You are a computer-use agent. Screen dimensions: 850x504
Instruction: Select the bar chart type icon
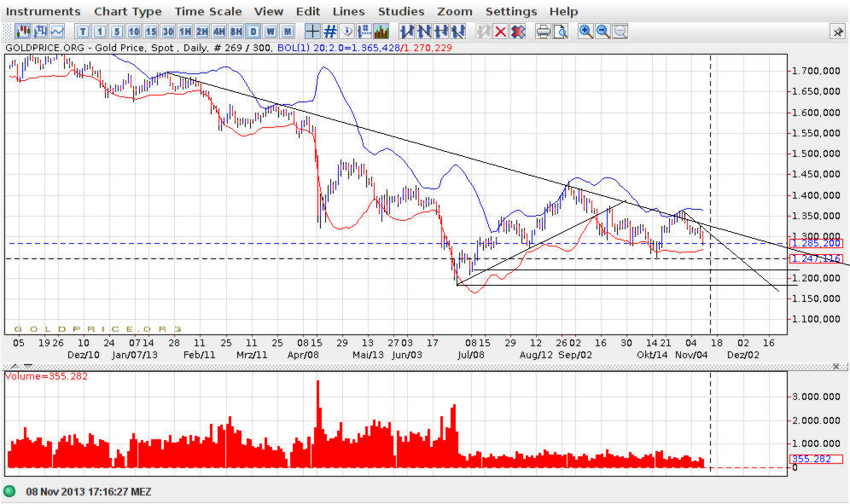pos(39,32)
